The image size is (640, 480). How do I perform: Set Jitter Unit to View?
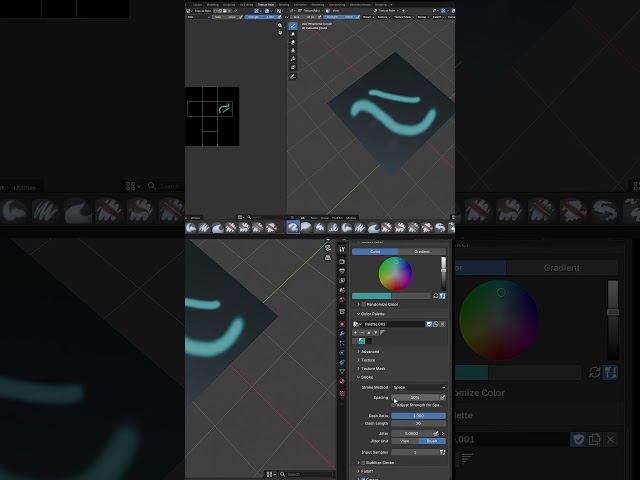coord(405,441)
